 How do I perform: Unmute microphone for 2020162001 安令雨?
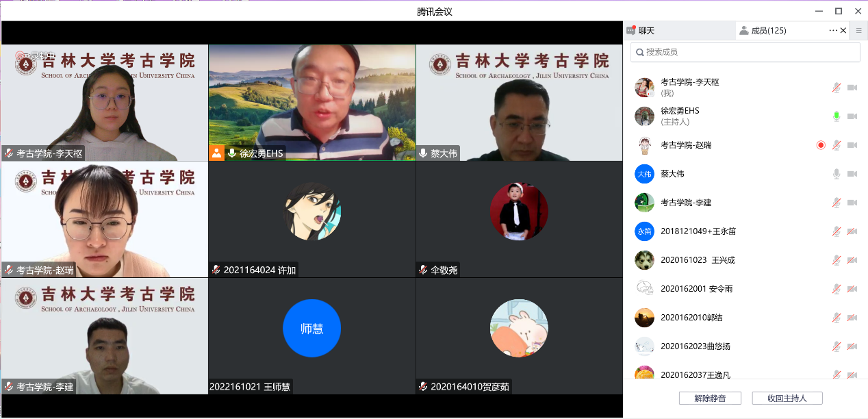pos(837,289)
